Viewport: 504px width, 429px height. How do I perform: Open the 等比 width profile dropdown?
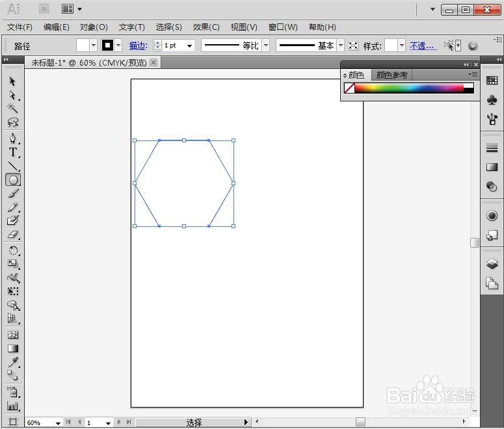(266, 45)
